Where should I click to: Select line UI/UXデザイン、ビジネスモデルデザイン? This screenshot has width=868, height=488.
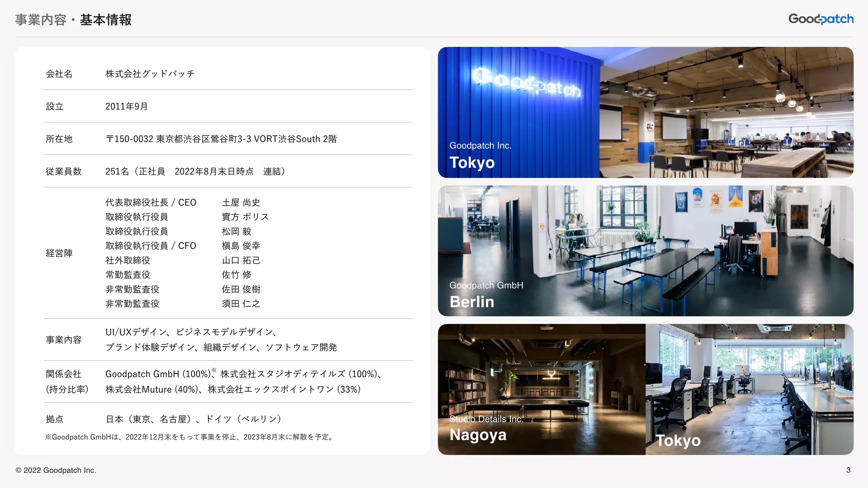tap(191, 332)
